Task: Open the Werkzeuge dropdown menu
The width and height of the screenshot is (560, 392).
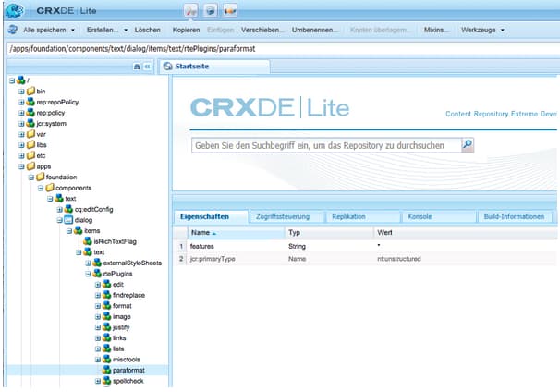Action: pyautogui.click(x=482, y=30)
